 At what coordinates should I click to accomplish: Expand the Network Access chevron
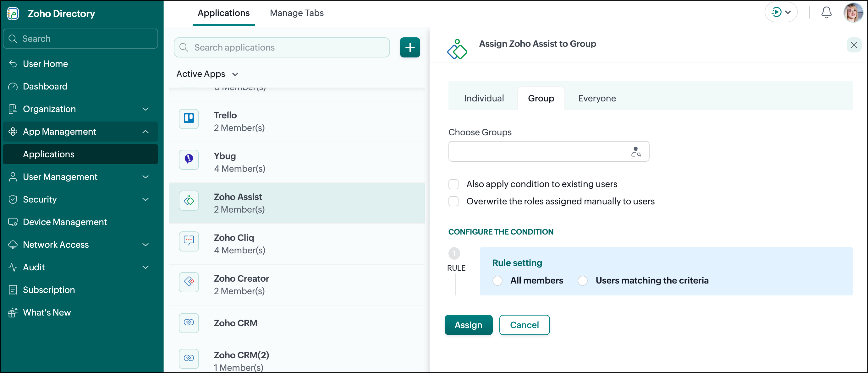coord(146,245)
